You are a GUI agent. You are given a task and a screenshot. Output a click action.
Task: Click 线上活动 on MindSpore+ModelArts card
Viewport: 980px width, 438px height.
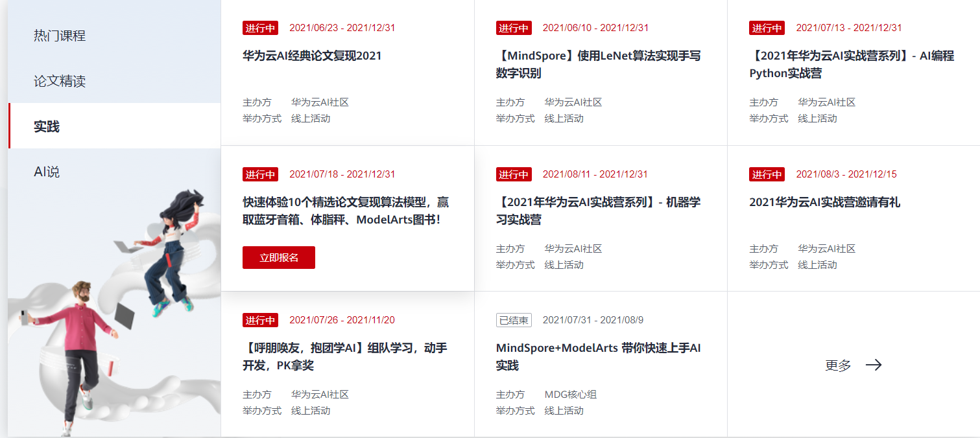point(564,411)
